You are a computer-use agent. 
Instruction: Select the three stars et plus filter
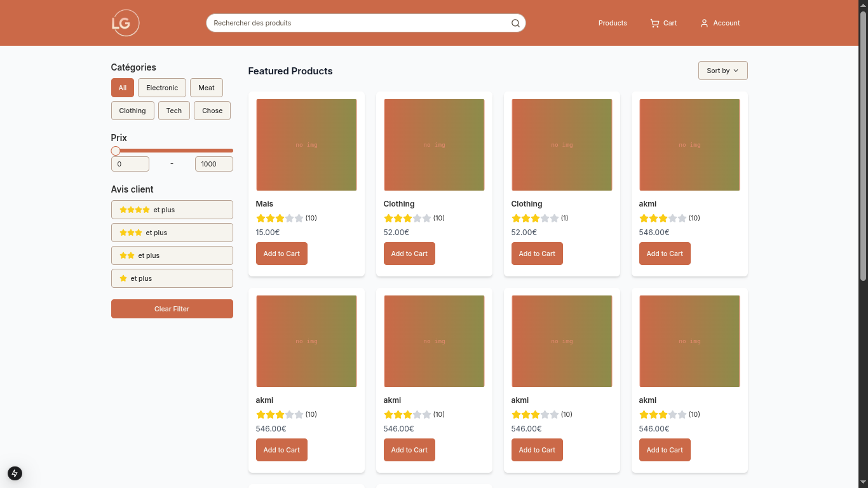coord(172,233)
